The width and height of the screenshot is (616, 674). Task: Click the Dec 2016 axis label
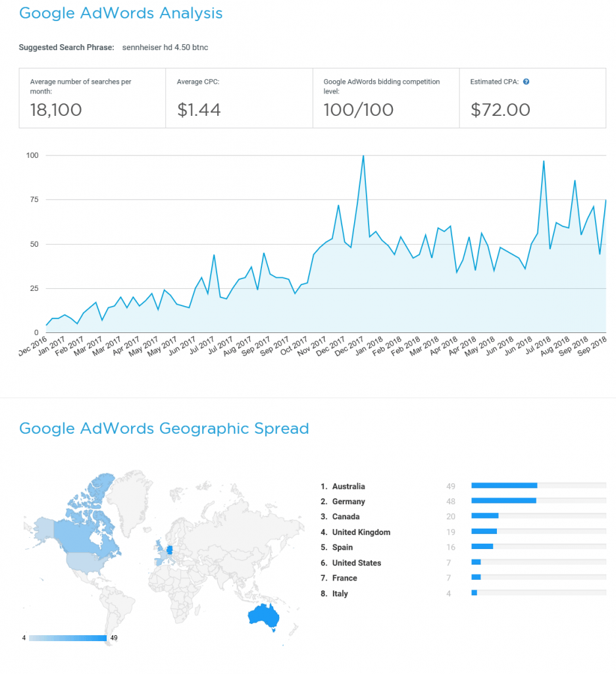(33, 346)
